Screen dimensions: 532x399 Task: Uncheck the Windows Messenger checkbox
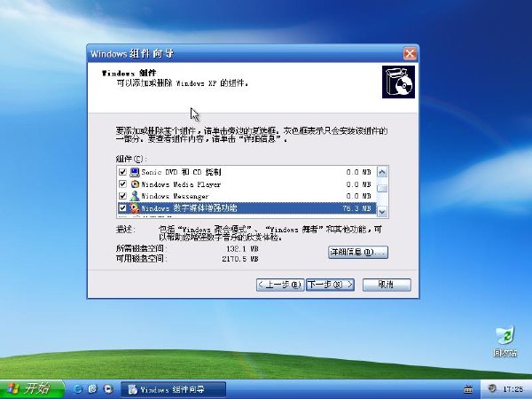click(x=122, y=196)
